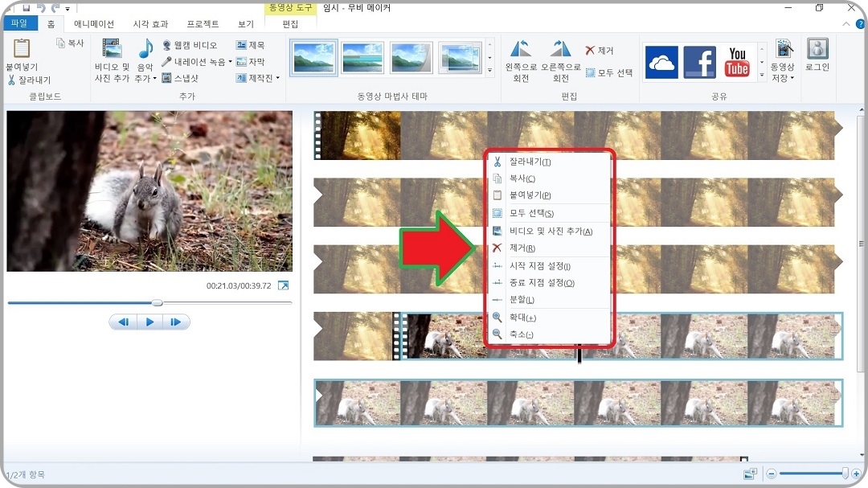Switch to the 시각 효과 tab
The width and height of the screenshot is (868, 488).
(150, 24)
